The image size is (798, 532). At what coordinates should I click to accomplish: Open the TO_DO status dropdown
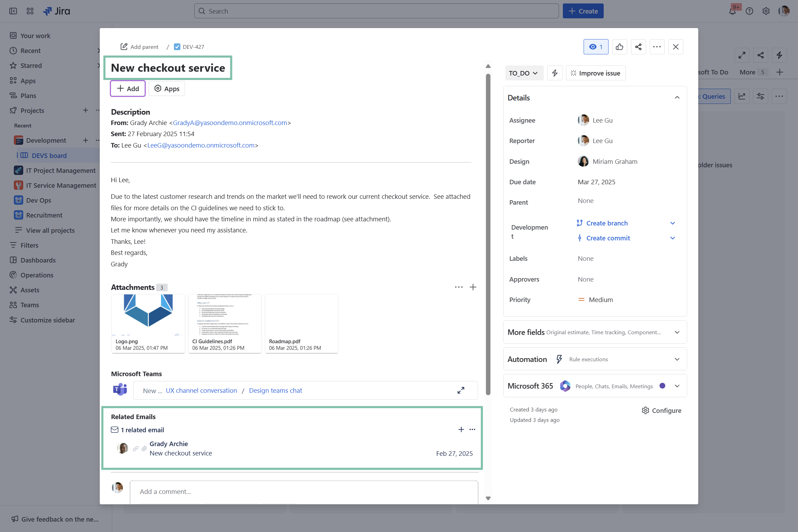click(x=523, y=73)
